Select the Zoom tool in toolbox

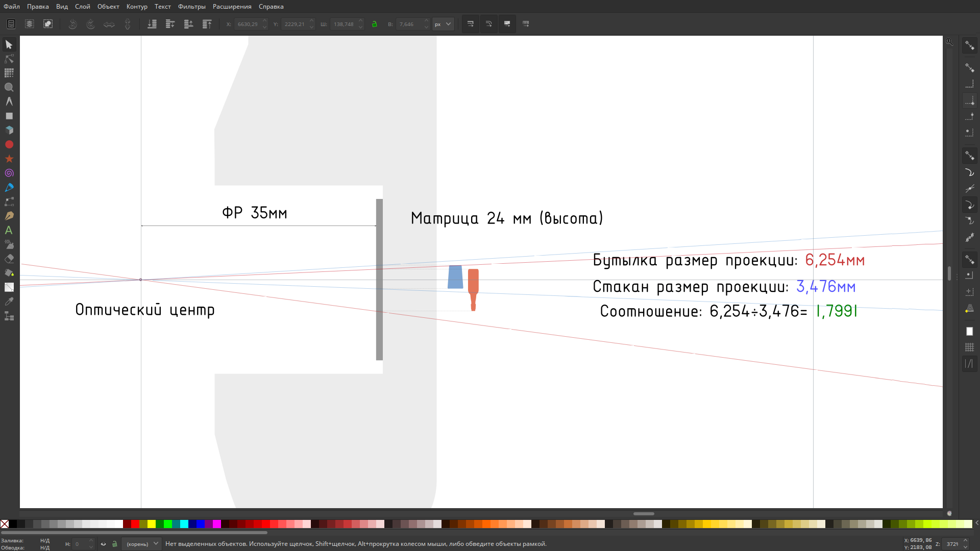pos(9,88)
